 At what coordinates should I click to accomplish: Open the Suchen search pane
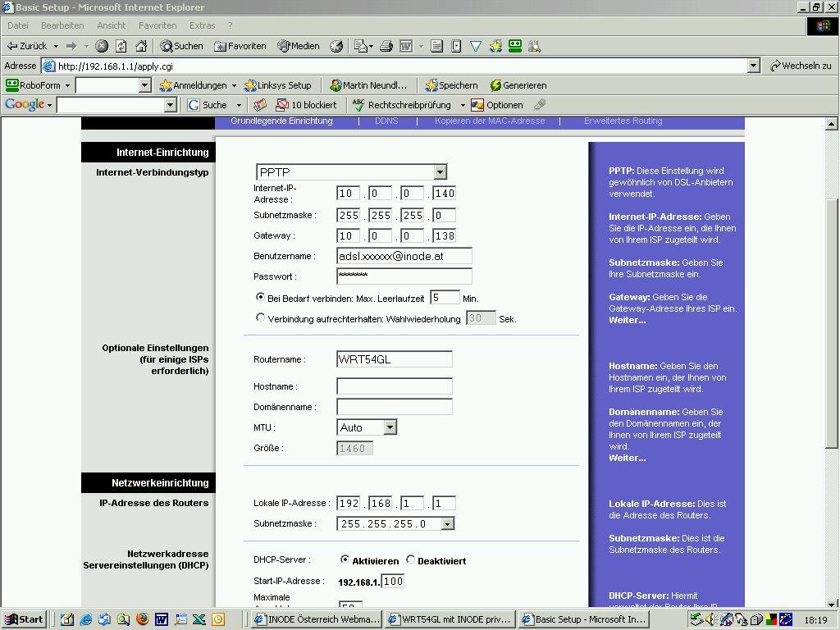[x=181, y=46]
